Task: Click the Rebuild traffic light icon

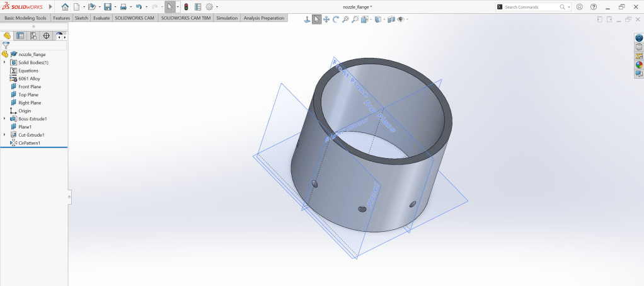Action: (x=186, y=7)
